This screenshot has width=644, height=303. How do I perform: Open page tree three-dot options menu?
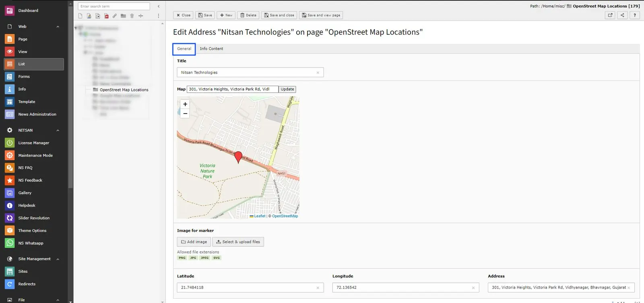(158, 16)
